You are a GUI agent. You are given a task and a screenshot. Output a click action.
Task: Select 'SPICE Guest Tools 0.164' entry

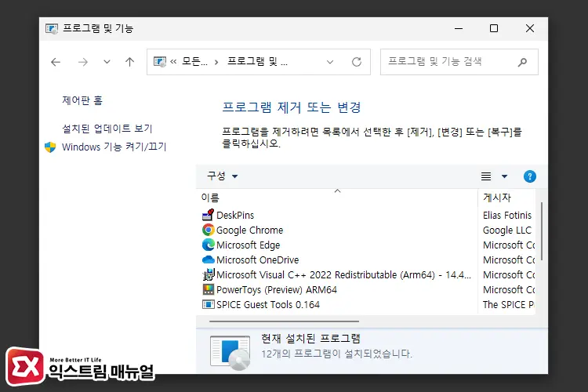click(x=268, y=305)
